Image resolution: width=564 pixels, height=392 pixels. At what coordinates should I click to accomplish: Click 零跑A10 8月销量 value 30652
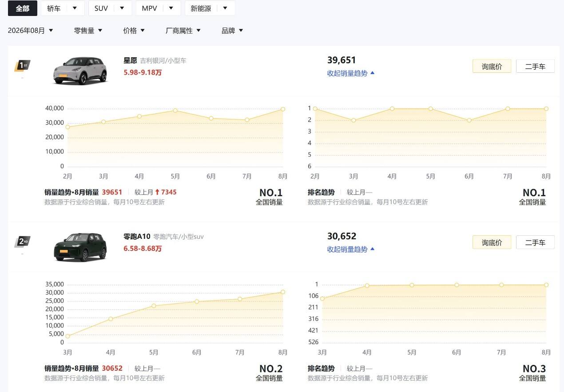point(112,368)
